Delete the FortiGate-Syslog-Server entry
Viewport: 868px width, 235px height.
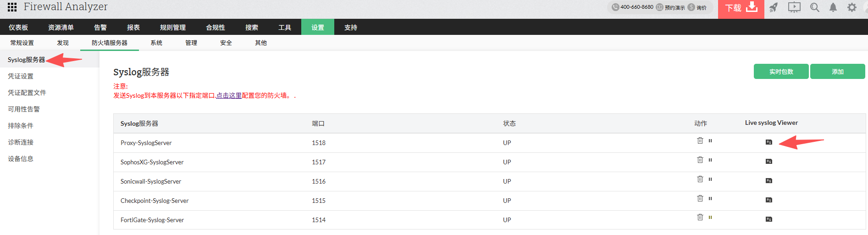pos(700,217)
